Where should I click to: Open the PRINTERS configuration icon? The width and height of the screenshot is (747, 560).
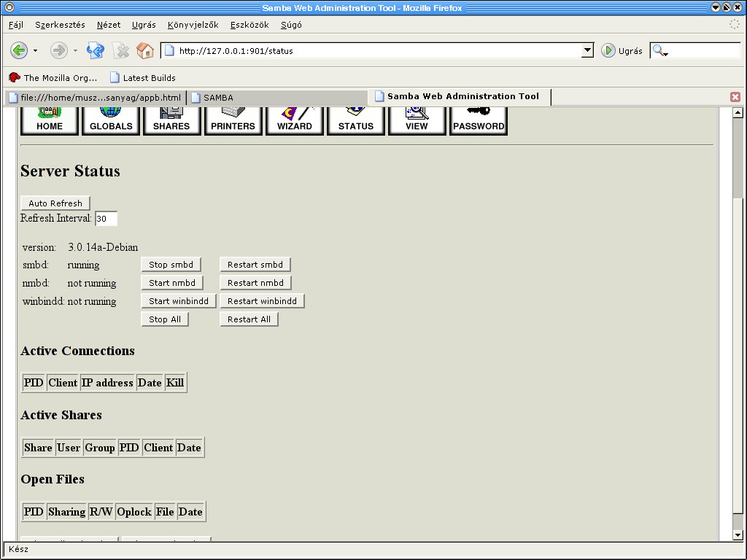[233, 121]
